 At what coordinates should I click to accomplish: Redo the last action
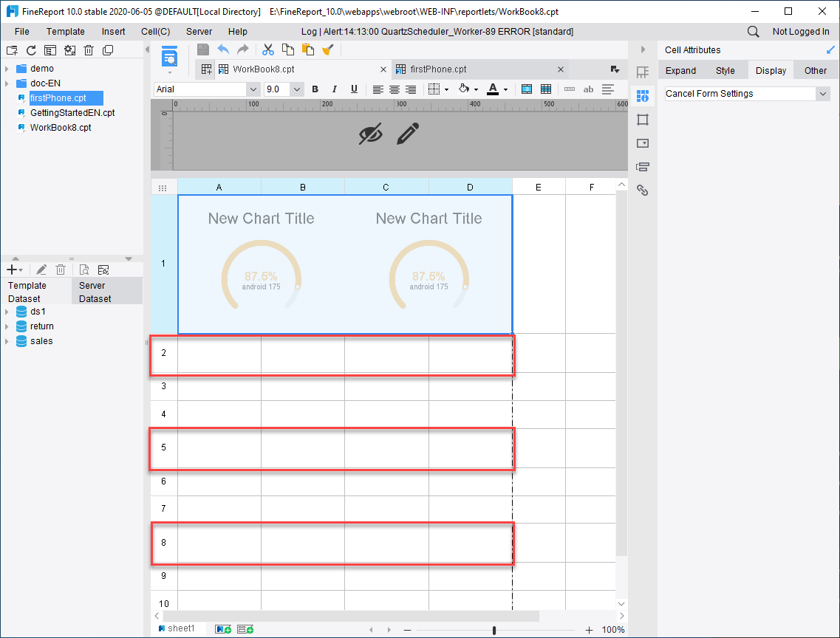click(242, 49)
